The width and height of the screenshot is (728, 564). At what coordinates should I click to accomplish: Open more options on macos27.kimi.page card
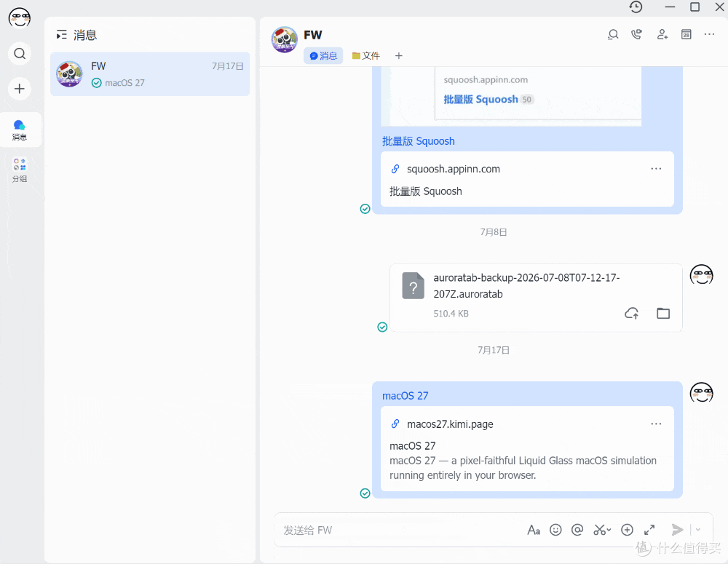[x=656, y=424]
